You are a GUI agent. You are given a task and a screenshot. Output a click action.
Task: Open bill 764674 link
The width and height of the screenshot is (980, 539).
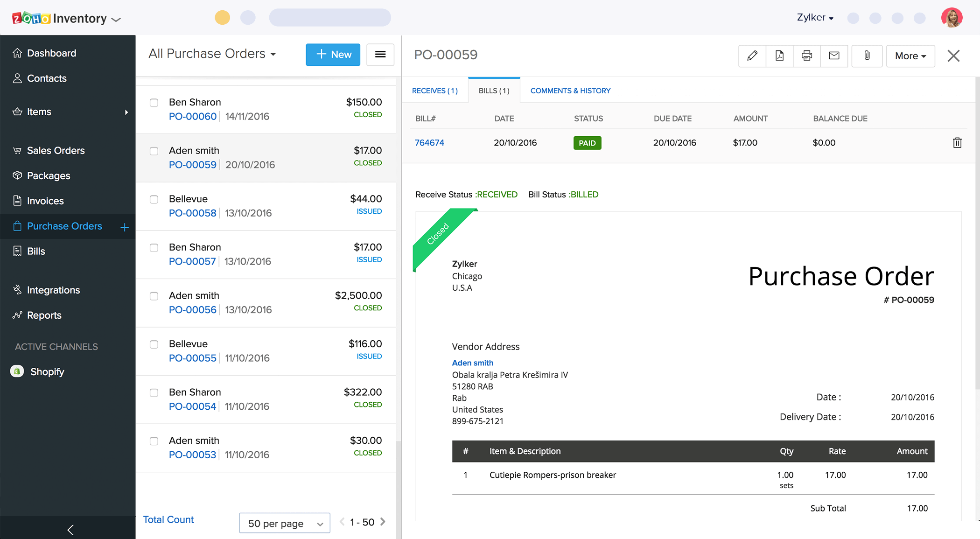click(429, 142)
